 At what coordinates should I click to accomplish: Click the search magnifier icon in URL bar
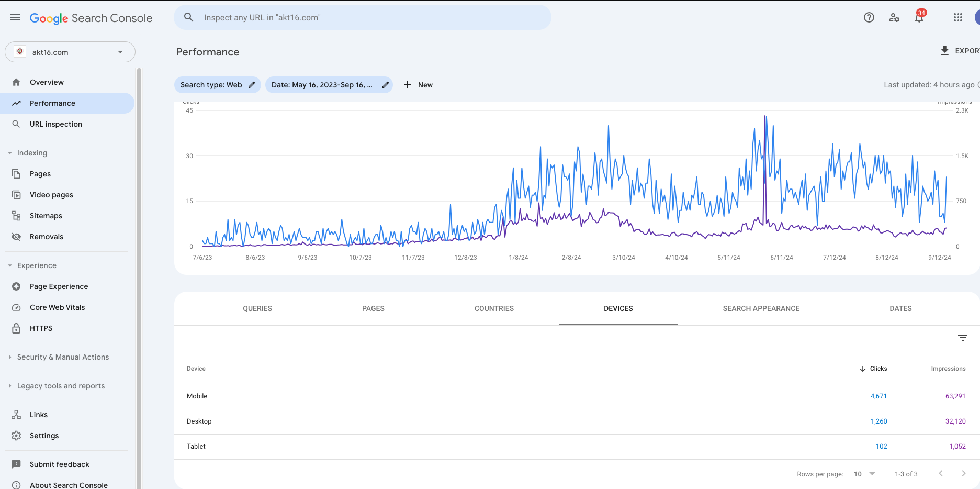pos(188,17)
